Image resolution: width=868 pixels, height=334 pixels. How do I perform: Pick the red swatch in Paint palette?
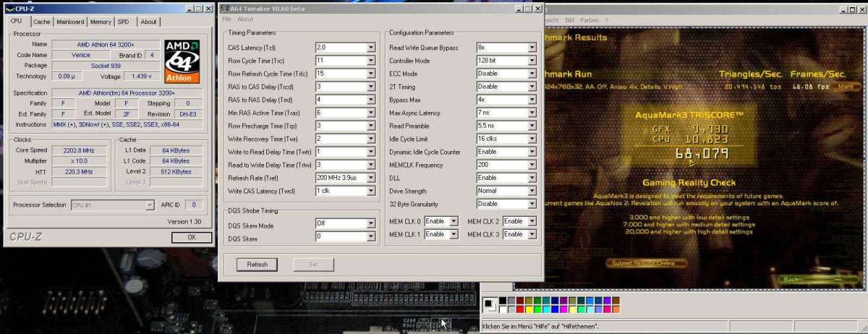(520, 309)
